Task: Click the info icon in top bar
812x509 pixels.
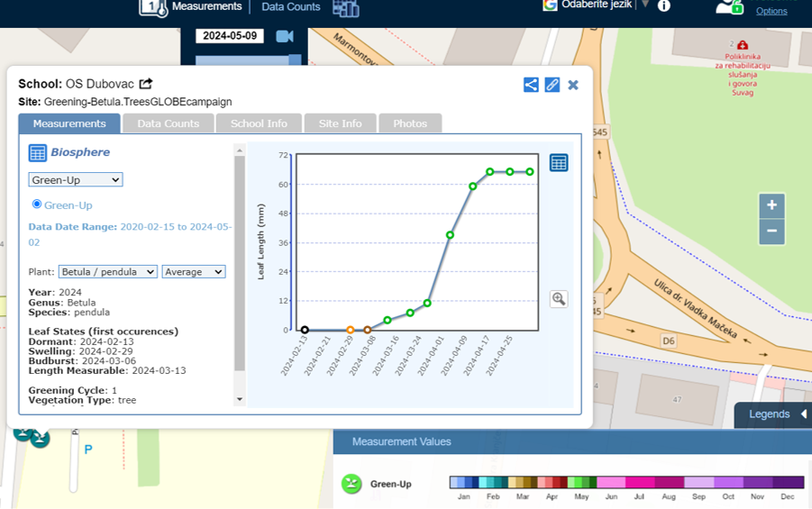Action: 664,5
